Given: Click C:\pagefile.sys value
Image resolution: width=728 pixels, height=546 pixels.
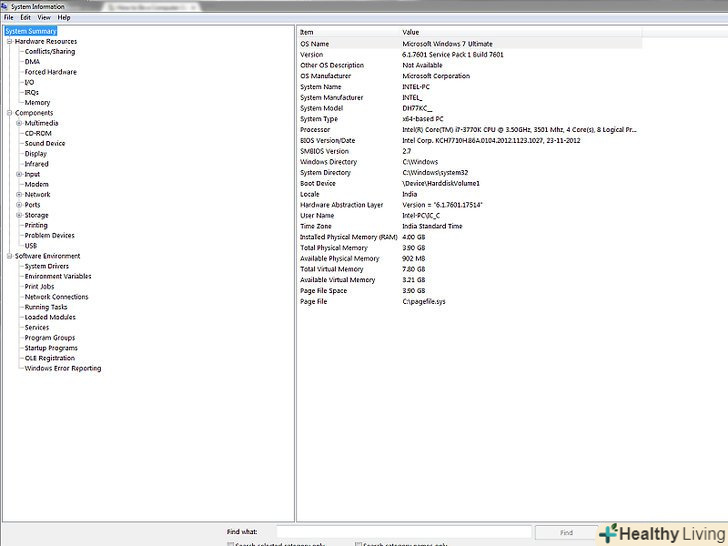Looking at the screenshot, I should coord(423,301).
